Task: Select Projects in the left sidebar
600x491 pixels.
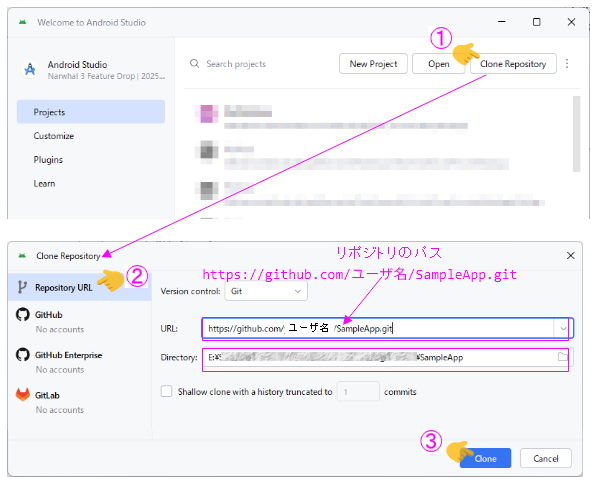Action: pos(90,112)
